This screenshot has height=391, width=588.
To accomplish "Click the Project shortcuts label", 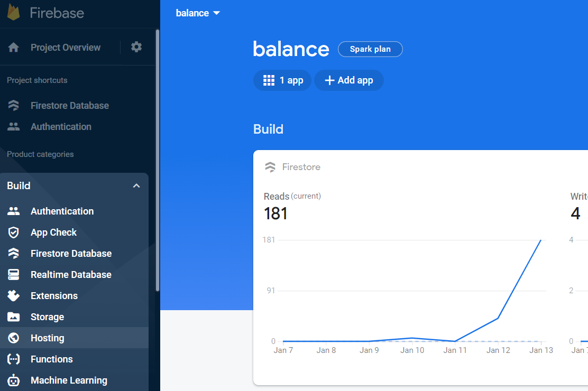I will (x=37, y=80).
